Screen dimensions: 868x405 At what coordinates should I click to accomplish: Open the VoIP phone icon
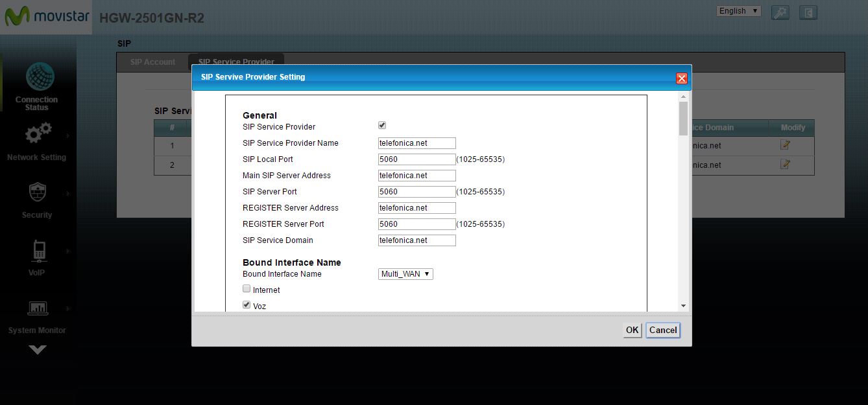pos(38,250)
